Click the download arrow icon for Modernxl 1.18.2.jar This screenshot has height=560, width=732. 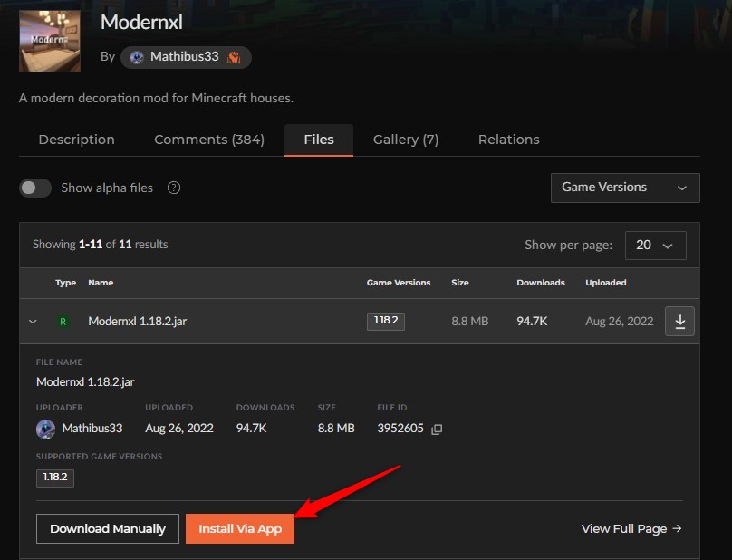pos(679,322)
